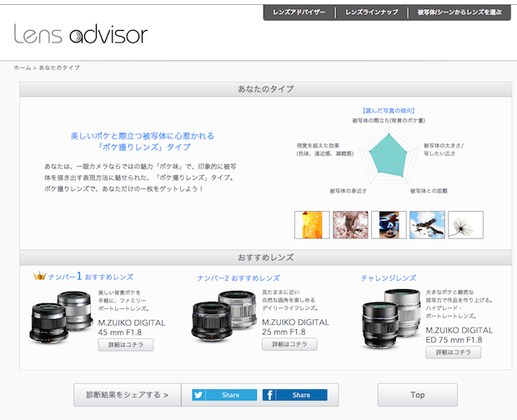The width and height of the screenshot is (517, 420).
Task: Click the gold crown icon
Action: 39,276
